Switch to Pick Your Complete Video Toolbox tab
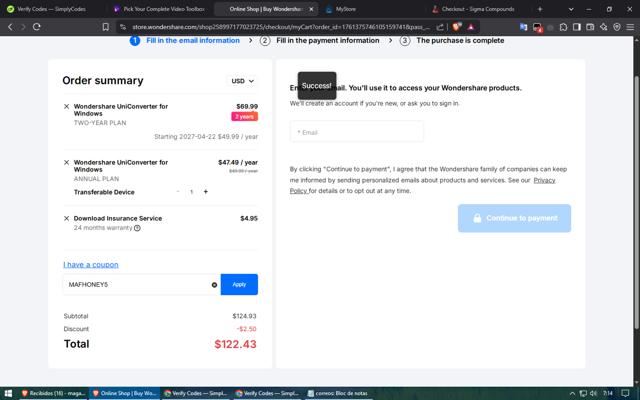This screenshot has height=400, width=640. pyautogui.click(x=159, y=9)
